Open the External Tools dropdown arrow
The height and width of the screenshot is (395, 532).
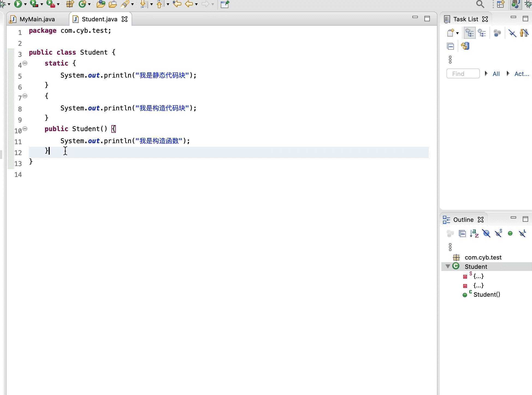[x=58, y=4]
